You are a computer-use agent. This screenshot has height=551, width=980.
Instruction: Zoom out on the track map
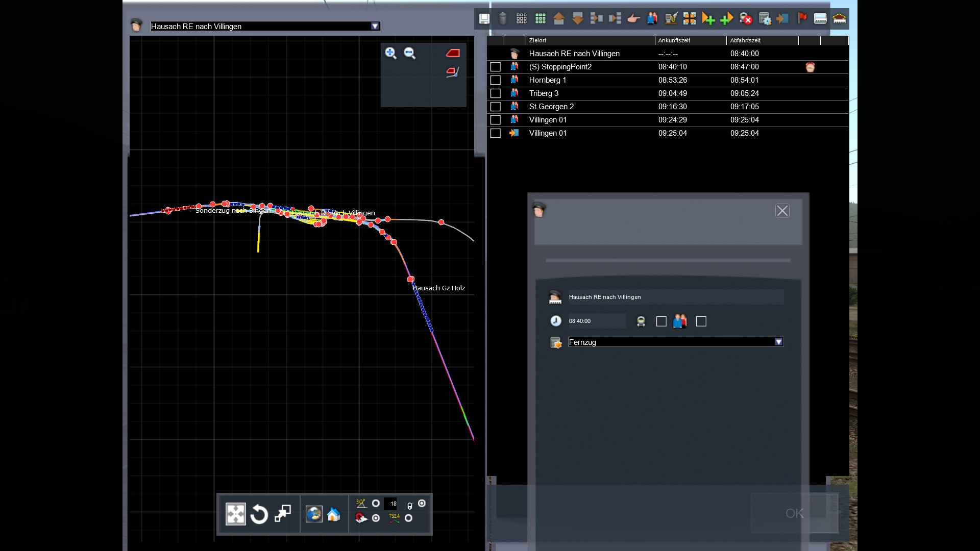coord(409,53)
